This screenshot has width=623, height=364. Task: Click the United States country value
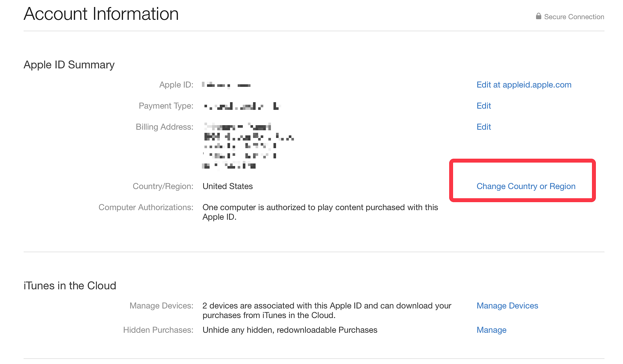pyautogui.click(x=227, y=186)
